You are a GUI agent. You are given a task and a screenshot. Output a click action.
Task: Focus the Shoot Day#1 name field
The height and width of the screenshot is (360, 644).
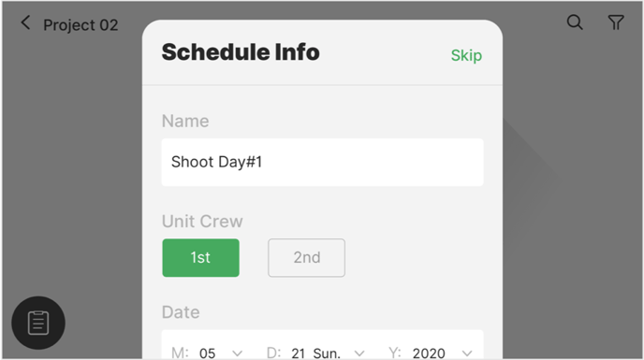pos(322,162)
